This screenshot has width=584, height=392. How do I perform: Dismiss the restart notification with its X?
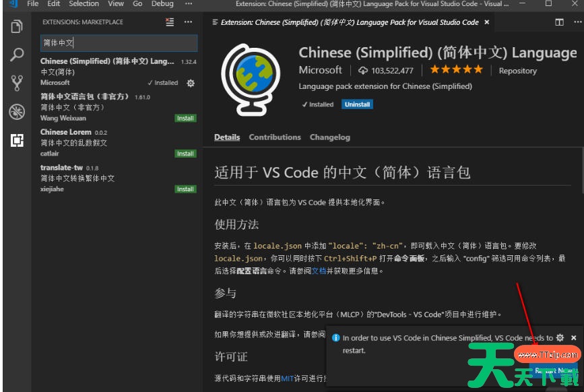point(573,338)
